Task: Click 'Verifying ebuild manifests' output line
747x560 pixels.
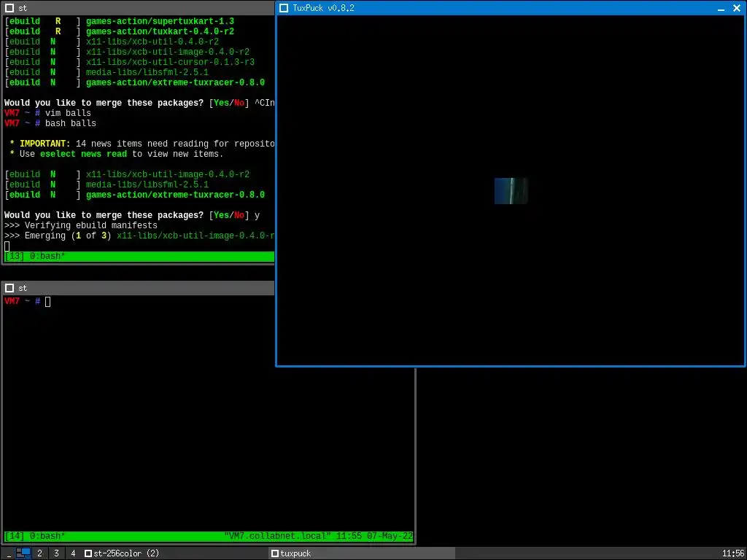Action: coord(81,226)
